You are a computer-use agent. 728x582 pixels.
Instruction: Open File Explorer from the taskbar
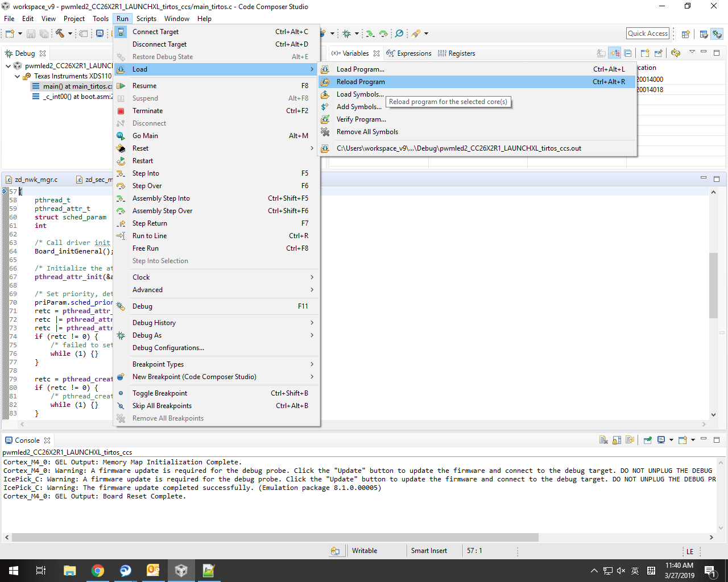[x=70, y=571]
